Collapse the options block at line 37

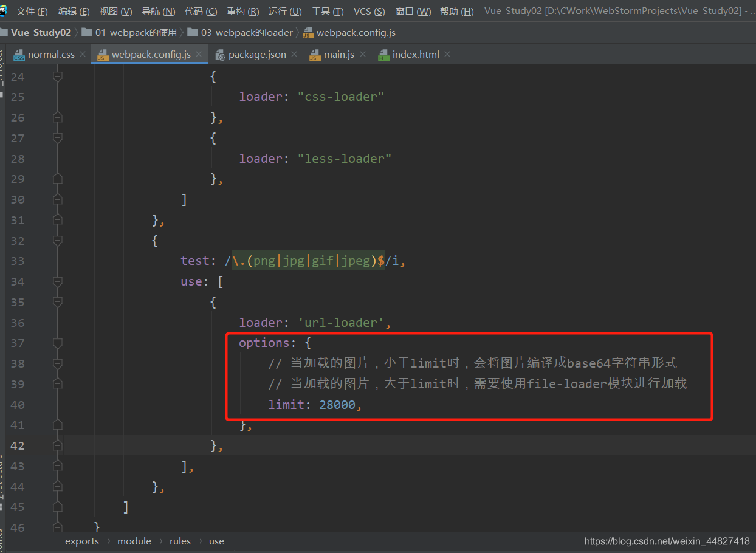point(58,343)
